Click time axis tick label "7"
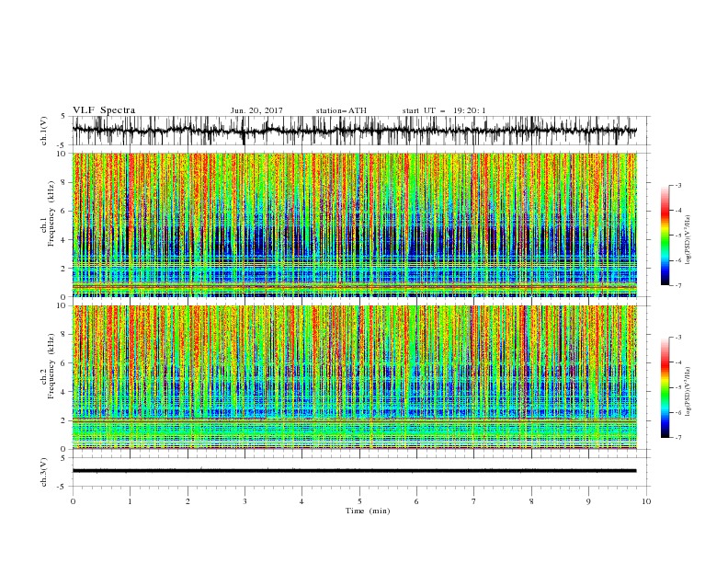Screen dimensions: 728x563 point(474,501)
